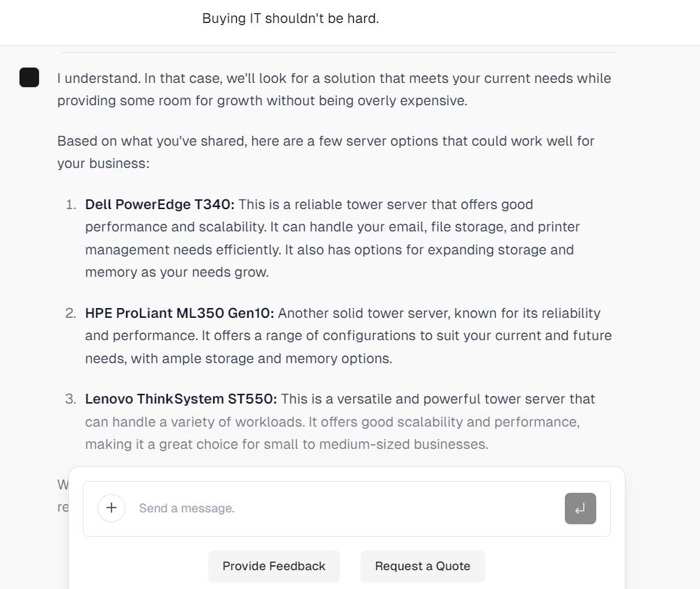
Task: Click the Request a Quote button
Action: pos(422,566)
